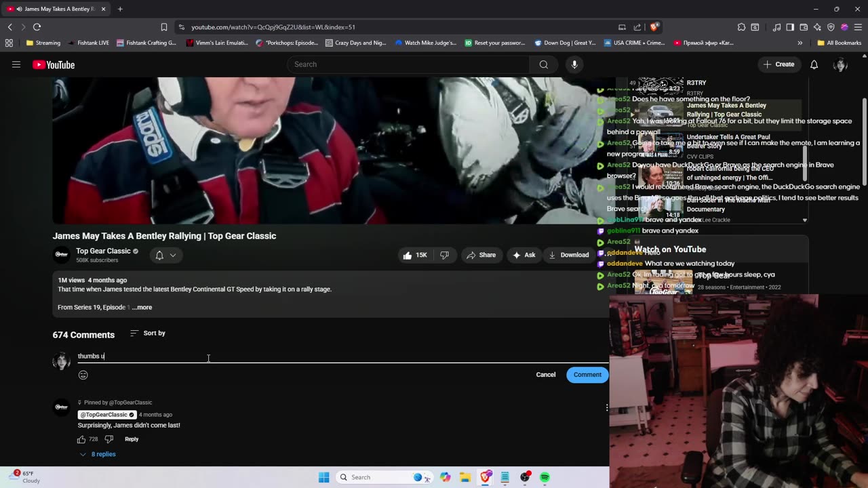This screenshot has width=868, height=488.
Task: Share the video
Action: click(x=481, y=255)
